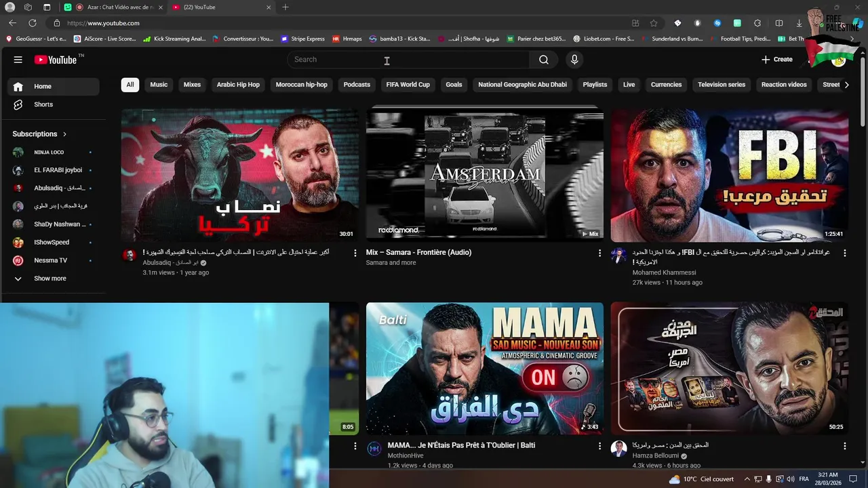Click the YouTube search input field
The width and height of the screenshot is (868, 488).
[x=408, y=60]
